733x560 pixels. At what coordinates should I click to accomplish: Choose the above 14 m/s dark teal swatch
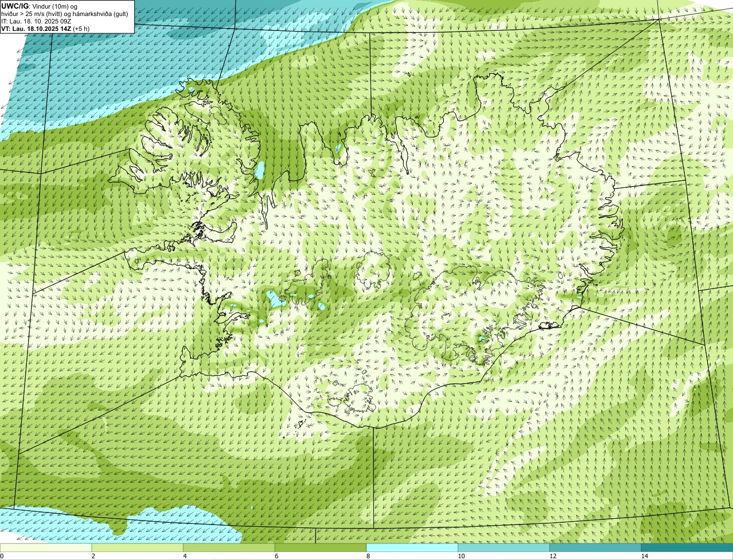pos(687,547)
